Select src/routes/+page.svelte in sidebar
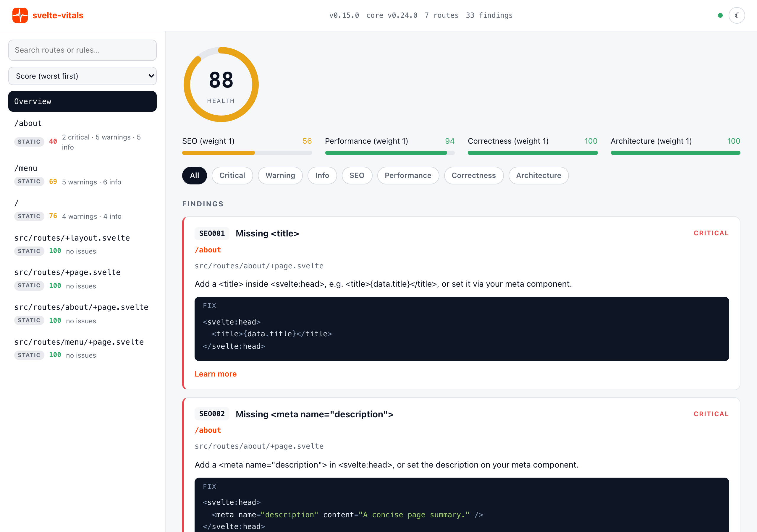757x532 pixels. pyautogui.click(x=83, y=280)
